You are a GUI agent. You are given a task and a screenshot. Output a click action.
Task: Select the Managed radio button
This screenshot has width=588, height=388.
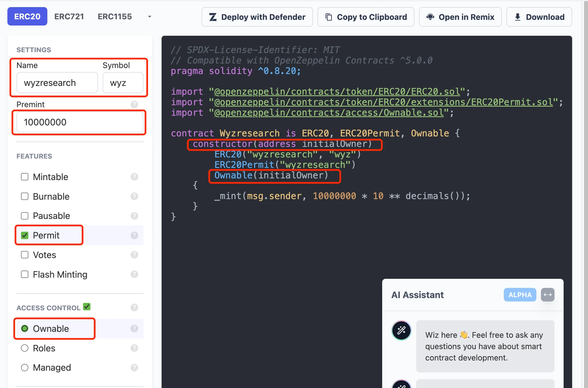(25, 367)
